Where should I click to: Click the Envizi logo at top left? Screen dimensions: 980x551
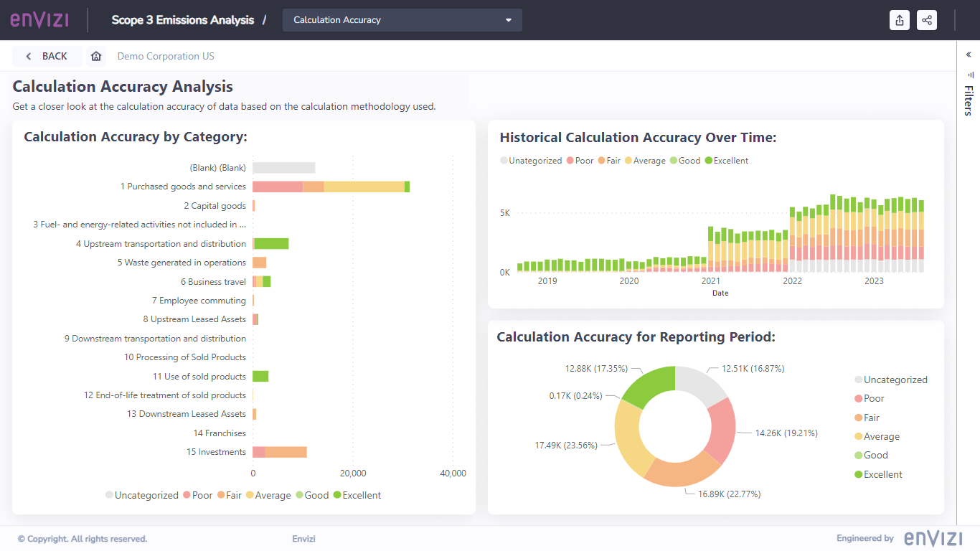[x=39, y=19]
